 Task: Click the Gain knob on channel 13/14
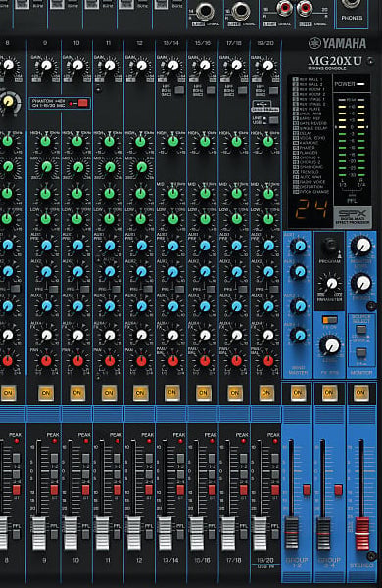pos(172,66)
